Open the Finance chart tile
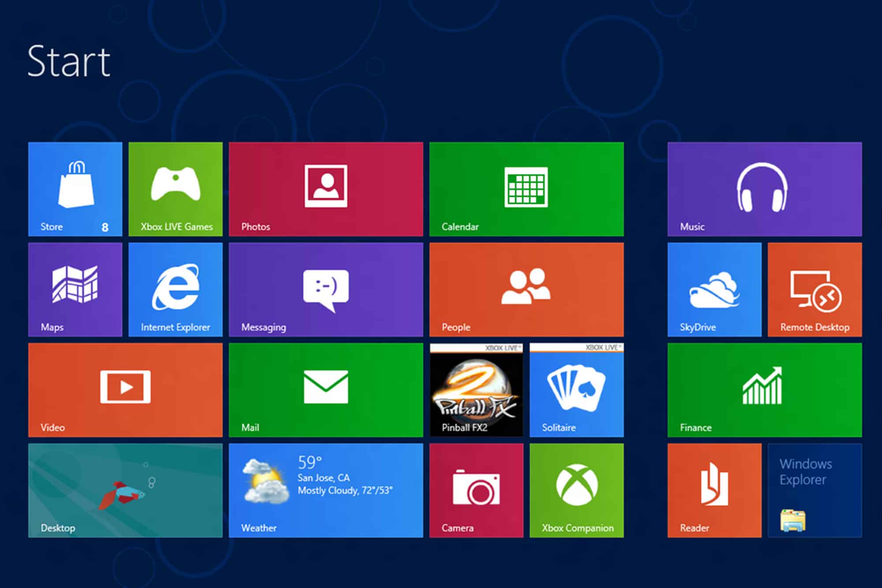The width and height of the screenshot is (882, 588). (764, 390)
